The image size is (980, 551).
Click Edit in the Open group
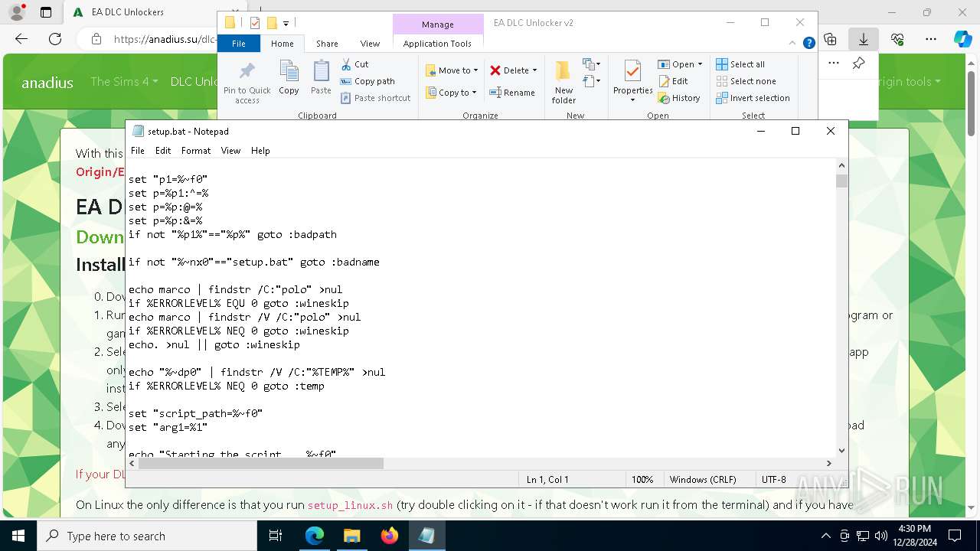pyautogui.click(x=672, y=81)
